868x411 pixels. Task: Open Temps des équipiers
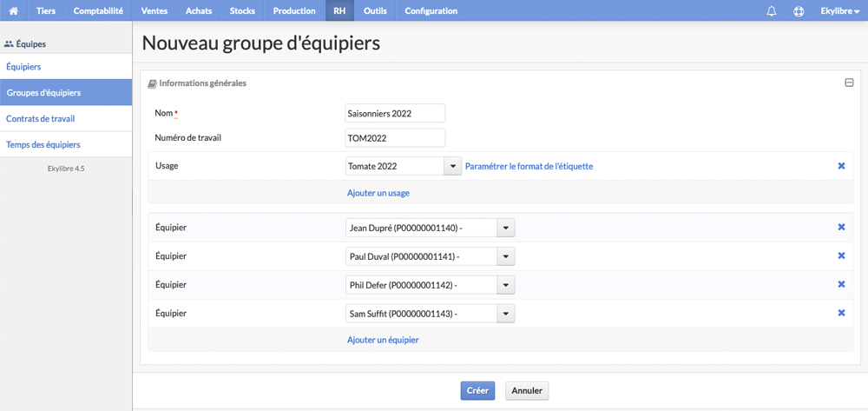[66, 144]
